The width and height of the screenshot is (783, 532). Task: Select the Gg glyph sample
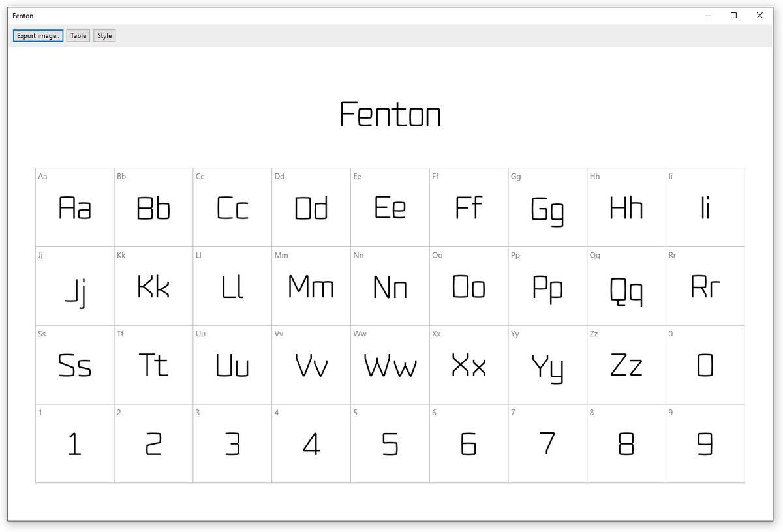(x=547, y=207)
